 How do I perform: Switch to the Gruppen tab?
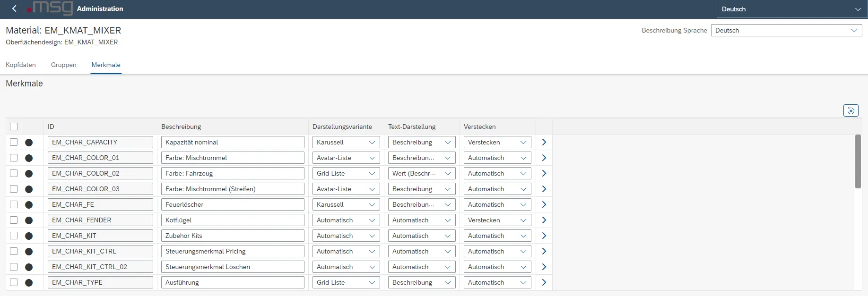pos(63,65)
